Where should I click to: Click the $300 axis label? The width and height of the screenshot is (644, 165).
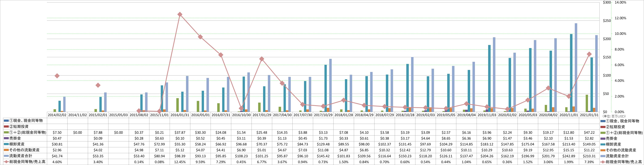pyautogui.click(x=607, y=2)
